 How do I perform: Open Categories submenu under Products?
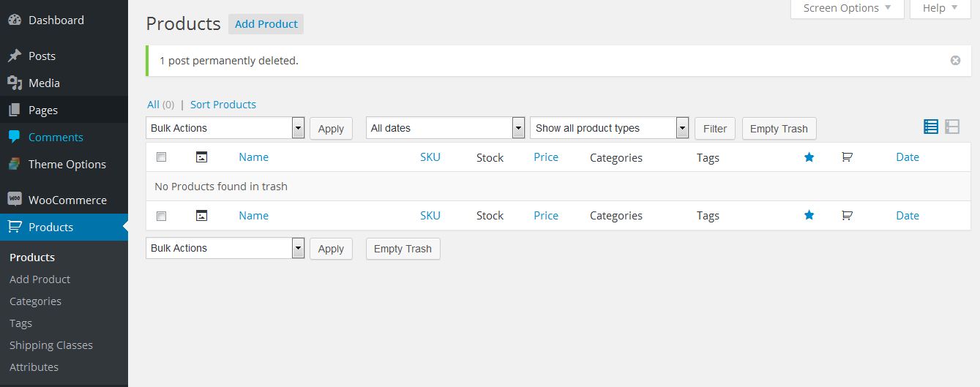[x=35, y=301]
